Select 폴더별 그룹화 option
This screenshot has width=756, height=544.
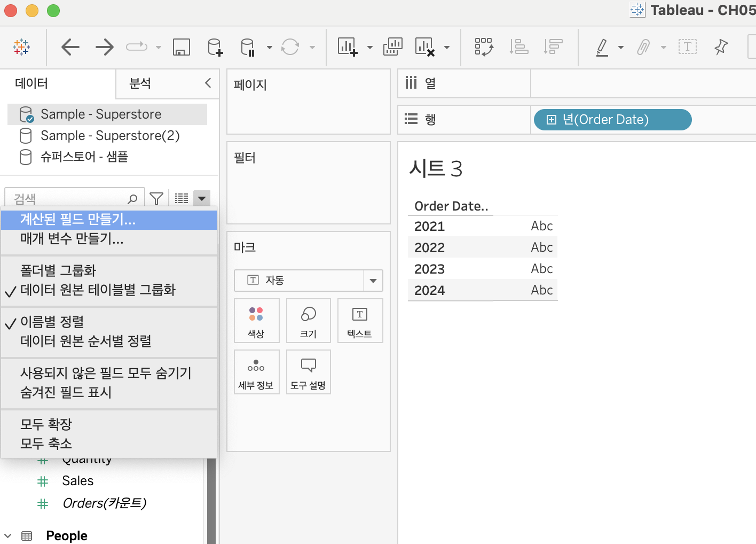click(109, 270)
